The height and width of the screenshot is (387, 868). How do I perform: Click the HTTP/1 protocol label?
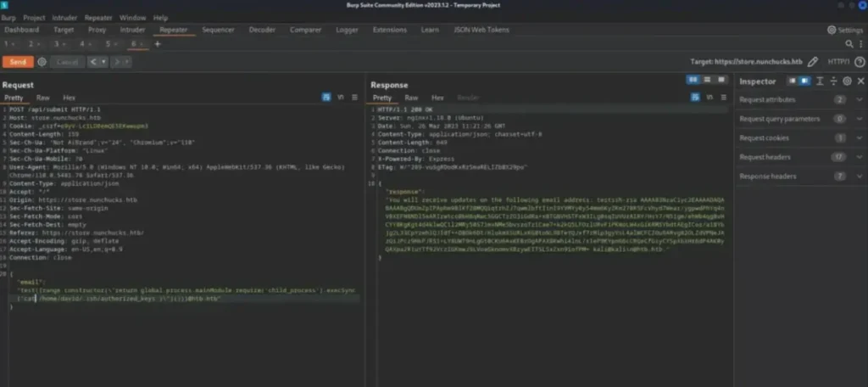tap(837, 62)
